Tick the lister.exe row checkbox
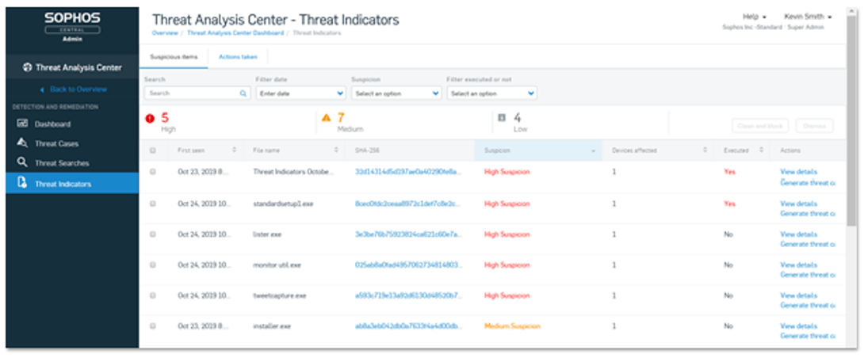 [x=153, y=234]
